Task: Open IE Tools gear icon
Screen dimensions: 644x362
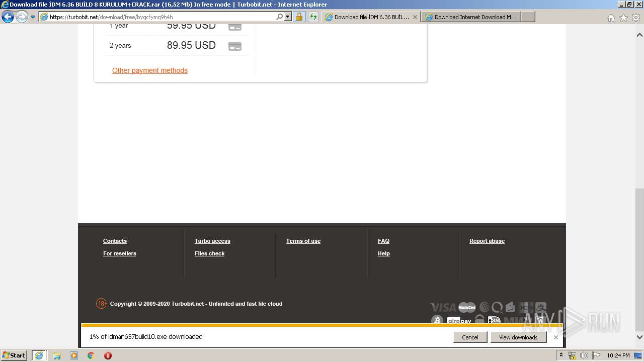Action: tap(636, 18)
